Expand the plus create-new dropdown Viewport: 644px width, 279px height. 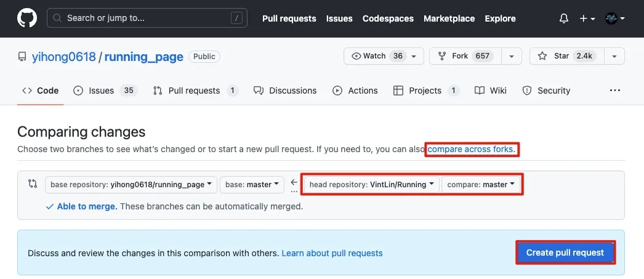pyautogui.click(x=587, y=18)
